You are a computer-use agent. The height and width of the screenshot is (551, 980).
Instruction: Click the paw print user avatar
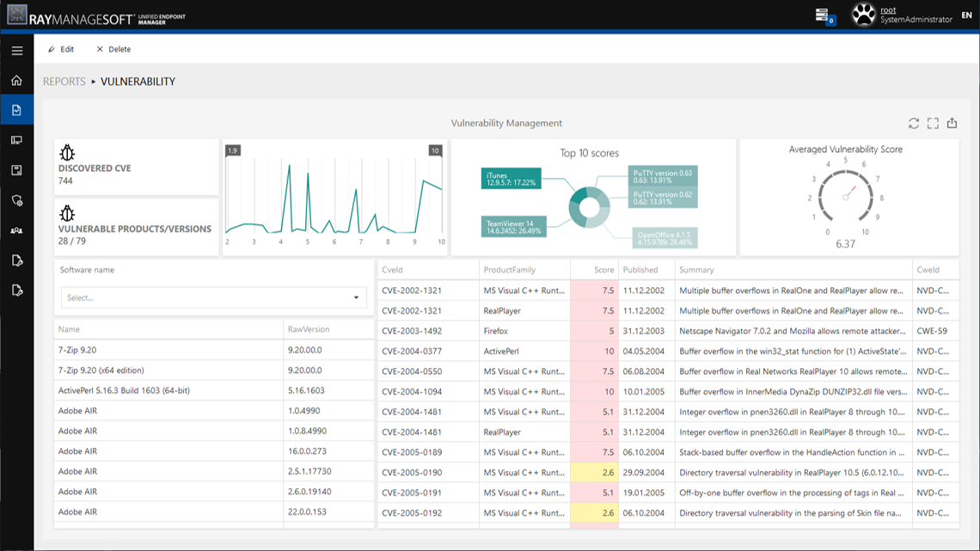tap(863, 15)
